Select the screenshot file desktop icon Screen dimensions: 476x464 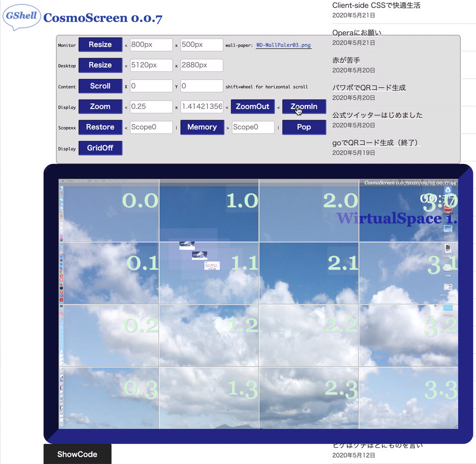click(448, 287)
